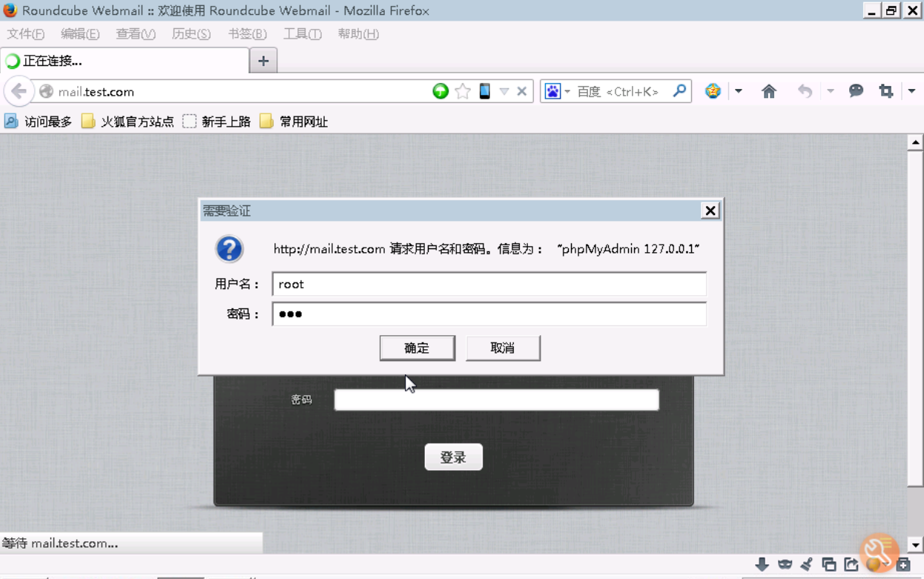Bookmark this page with the star icon
Viewport: 924px width, 579px height.
[463, 91]
